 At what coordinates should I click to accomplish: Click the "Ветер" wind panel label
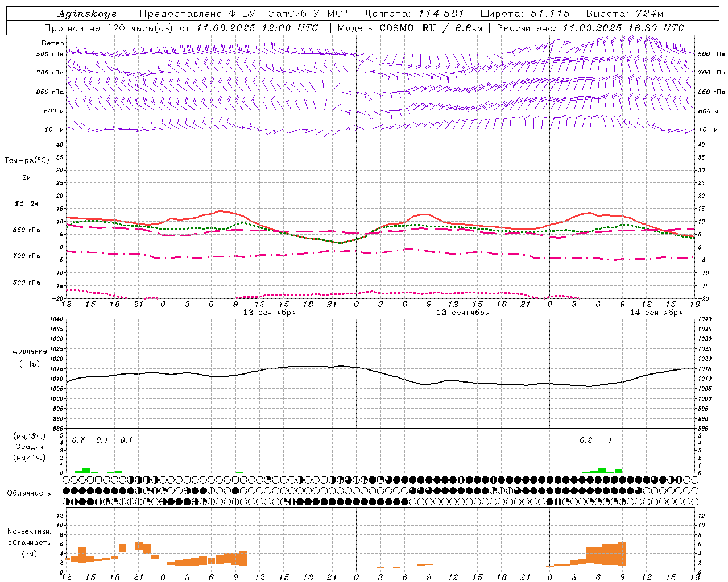click(52, 43)
